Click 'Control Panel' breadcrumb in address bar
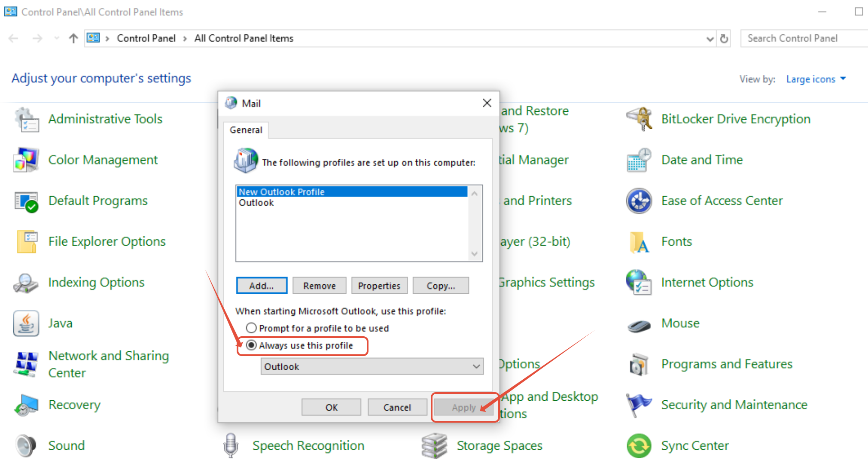 146,38
